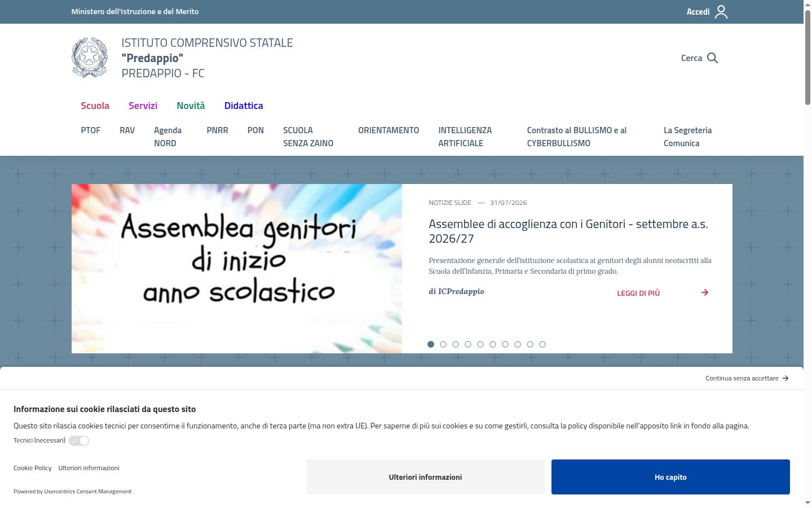
Task: Select the fifth carousel slide dot
Action: tap(480, 344)
